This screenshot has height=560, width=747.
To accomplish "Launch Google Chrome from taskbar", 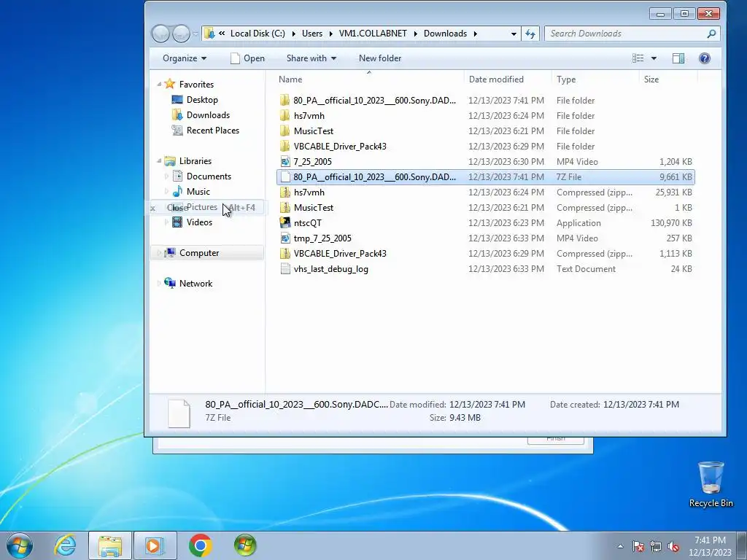I will 200,545.
